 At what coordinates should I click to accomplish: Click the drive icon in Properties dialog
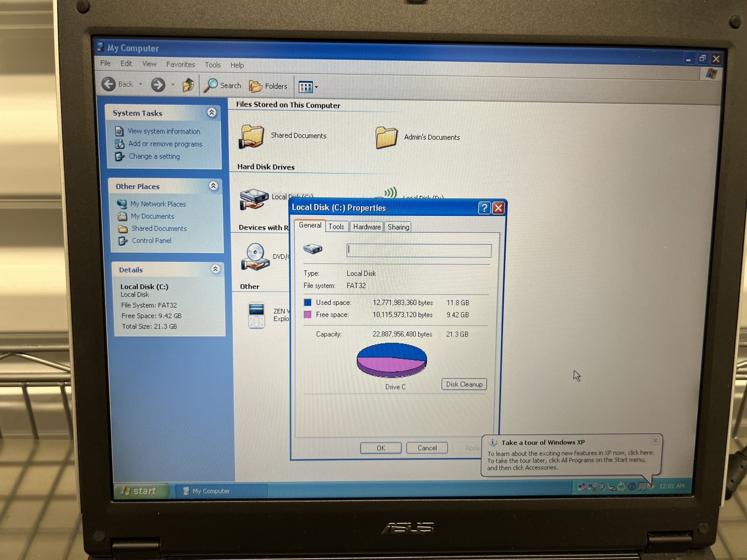(x=312, y=249)
